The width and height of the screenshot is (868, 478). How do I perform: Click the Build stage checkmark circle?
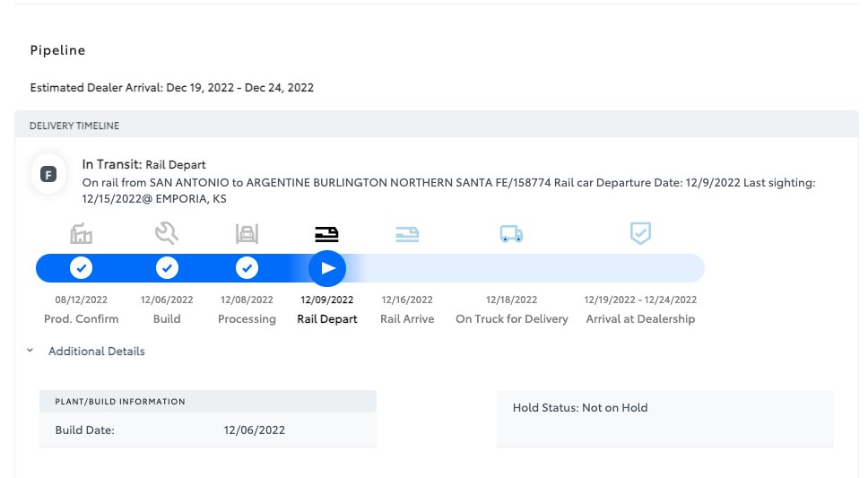[167, 268]
